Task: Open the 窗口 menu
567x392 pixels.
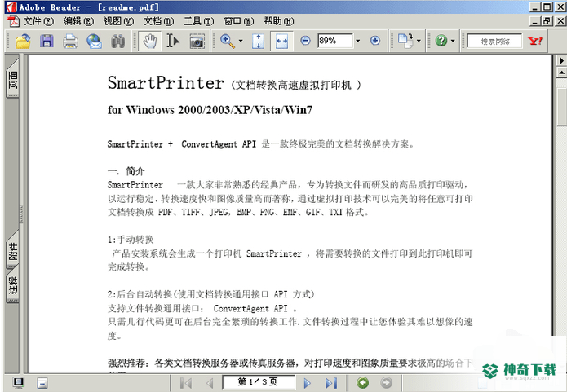Action: 239,21
